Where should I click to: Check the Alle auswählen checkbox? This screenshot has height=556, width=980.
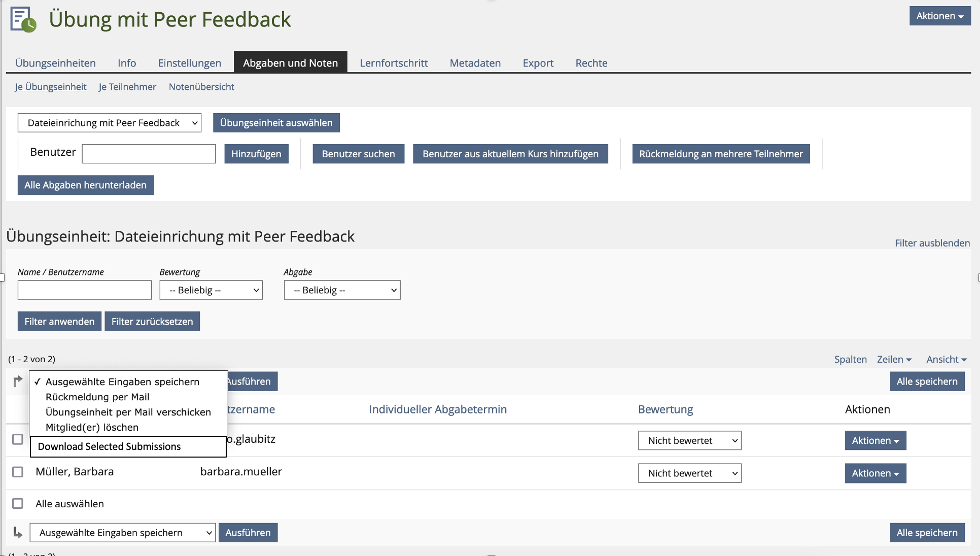[x=18, y=503]
